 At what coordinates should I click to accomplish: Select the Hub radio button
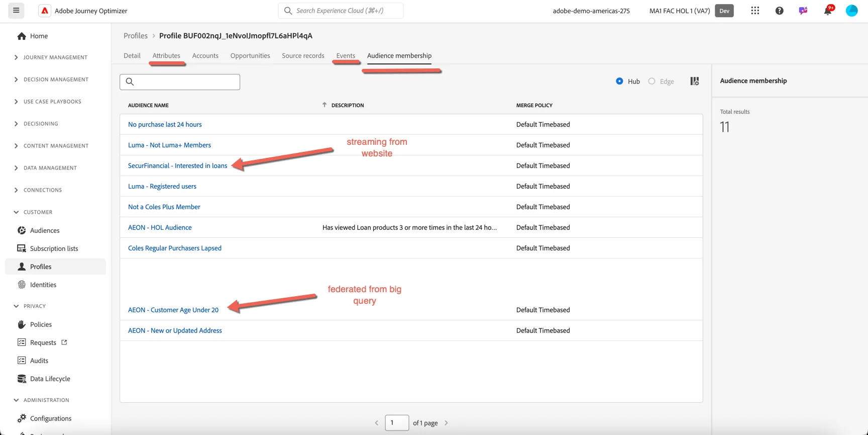[619, 81]
